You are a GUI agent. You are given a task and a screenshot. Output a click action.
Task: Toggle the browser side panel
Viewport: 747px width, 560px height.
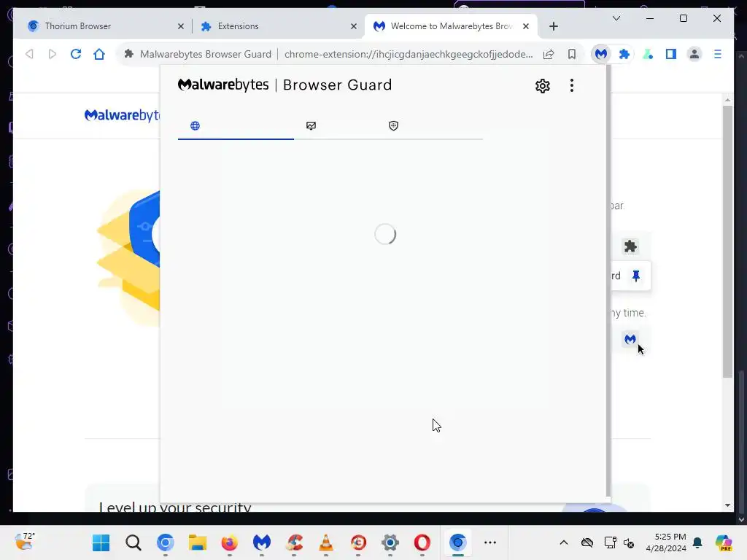pyautogui.click(x=671, y=54)
